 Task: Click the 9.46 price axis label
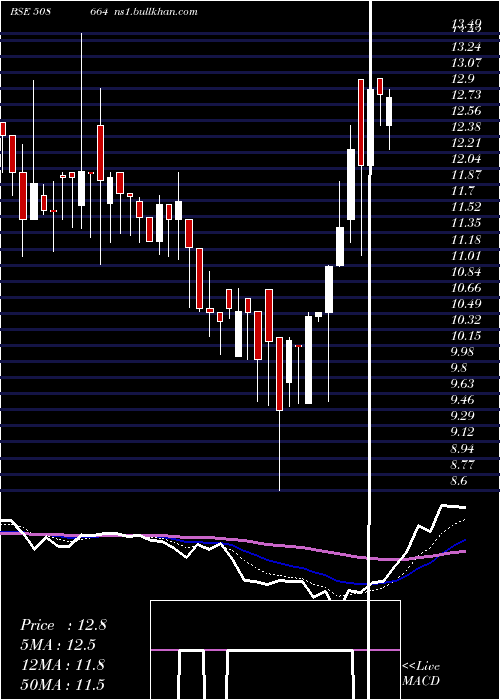463,400
